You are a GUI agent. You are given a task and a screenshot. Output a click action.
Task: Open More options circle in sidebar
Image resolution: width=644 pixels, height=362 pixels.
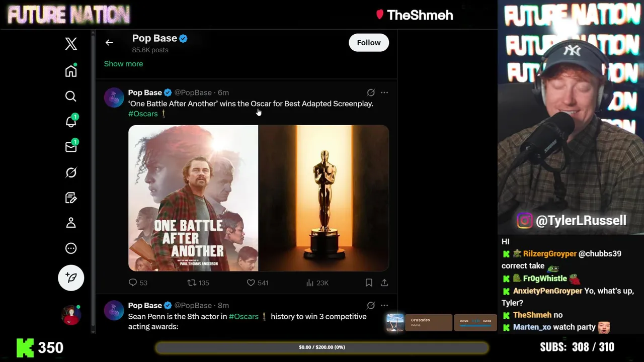71,248
